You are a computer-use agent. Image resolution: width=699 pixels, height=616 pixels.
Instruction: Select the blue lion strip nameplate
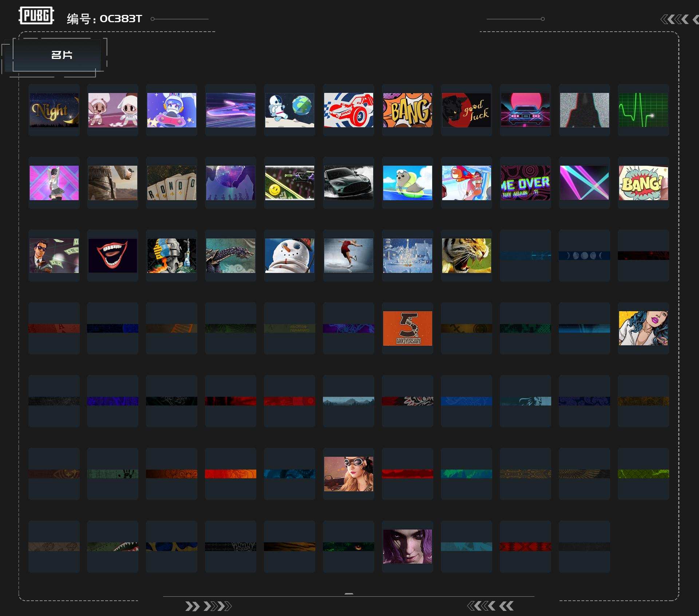pyautogui.click(x=526, y=401)
